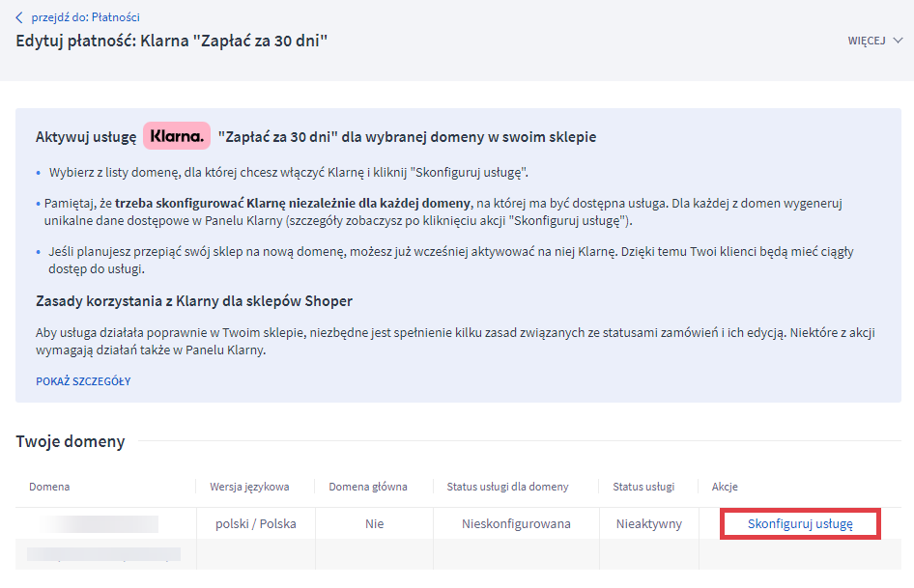Click the Twoje domeny section heading
The width and height of the screenshot is (914, 588).
point(71,441)
